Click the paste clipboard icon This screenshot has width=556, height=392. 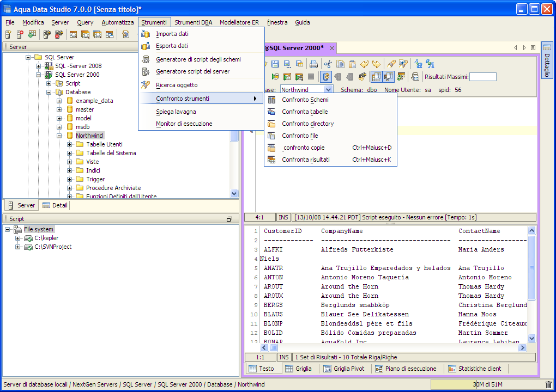(352, 64)
